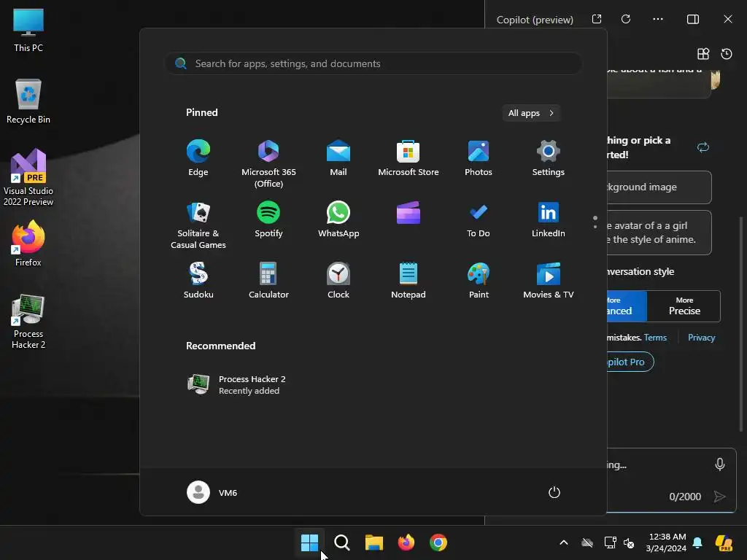Open Solitaire & Casual Games

[x=198, y=225]
